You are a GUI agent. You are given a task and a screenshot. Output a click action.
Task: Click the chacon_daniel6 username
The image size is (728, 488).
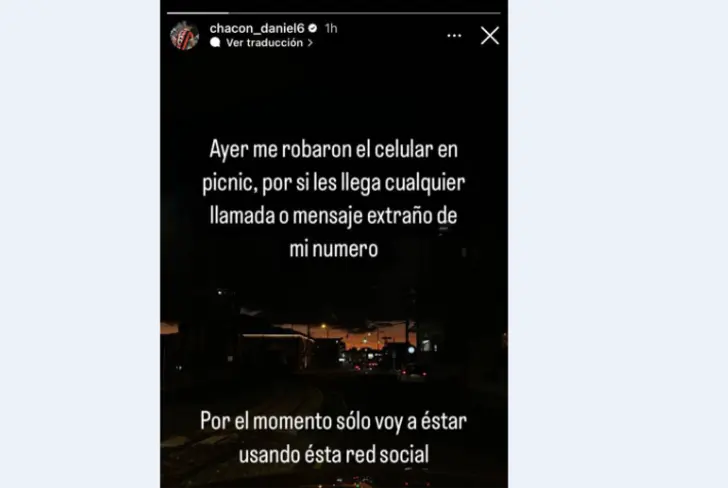(257, 29)
